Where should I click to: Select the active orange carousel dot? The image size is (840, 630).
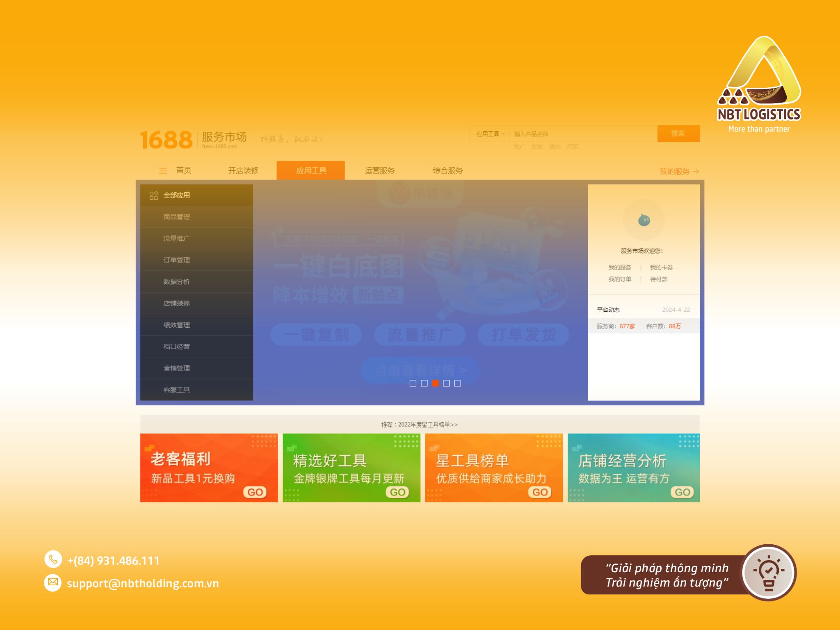click(x=436, y=383)
